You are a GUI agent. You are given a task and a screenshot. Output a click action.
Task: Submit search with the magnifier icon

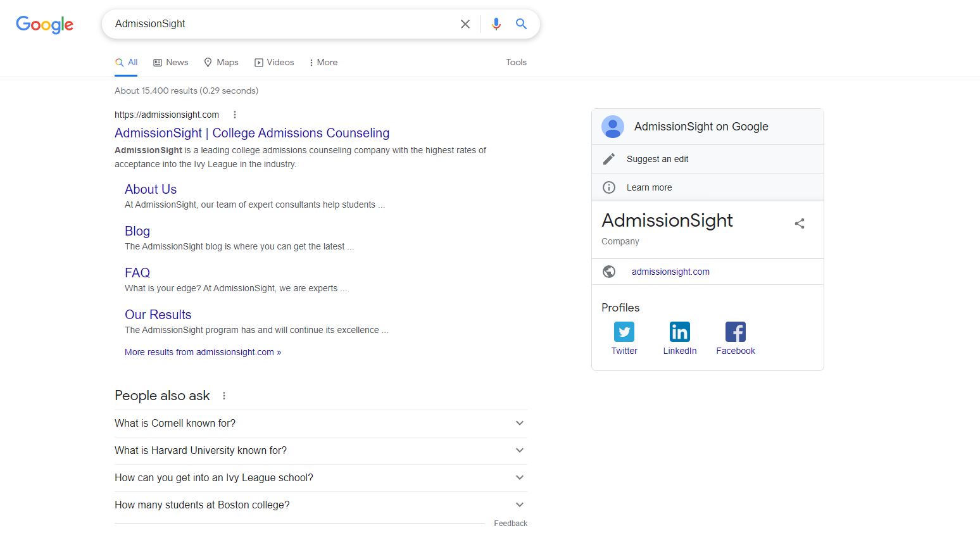click(521, 24)
